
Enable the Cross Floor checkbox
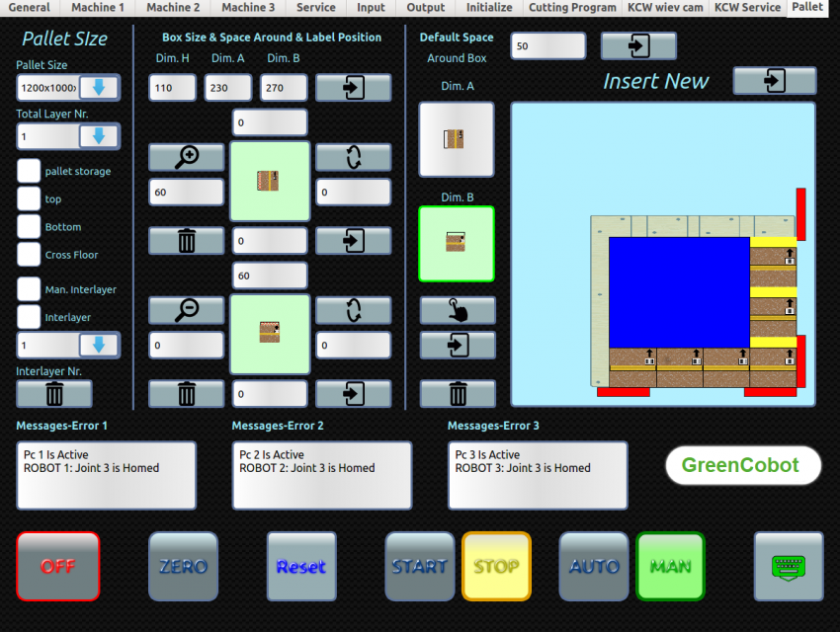29,254
